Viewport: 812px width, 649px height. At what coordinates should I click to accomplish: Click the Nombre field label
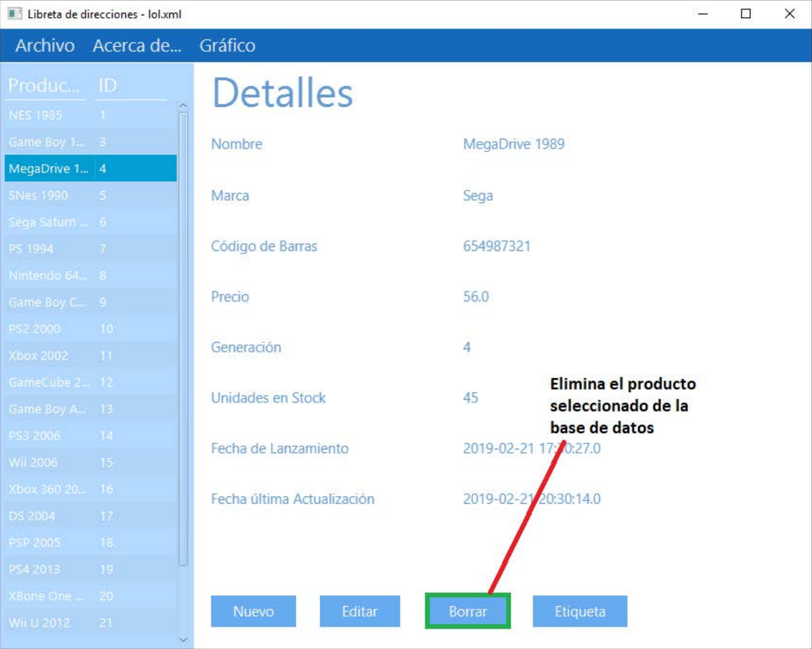[236, 144]
